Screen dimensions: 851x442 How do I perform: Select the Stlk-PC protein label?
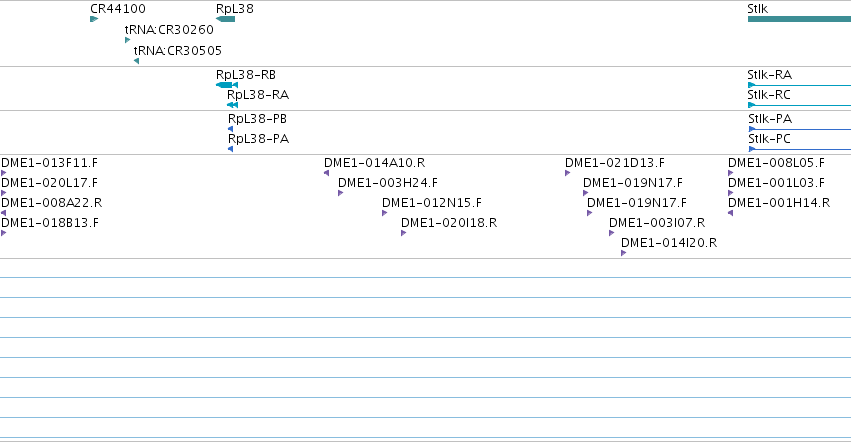(x=770, y=138)
